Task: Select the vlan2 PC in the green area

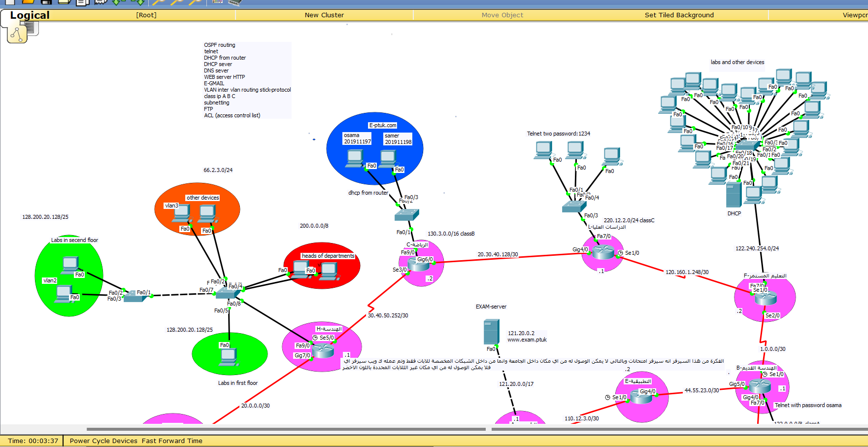Action: [x=63, y=294]
